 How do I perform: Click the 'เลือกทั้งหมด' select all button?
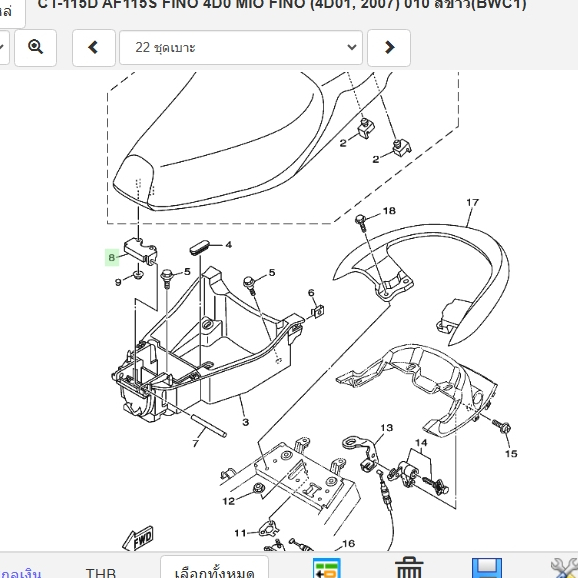click(x=214, y=568)
